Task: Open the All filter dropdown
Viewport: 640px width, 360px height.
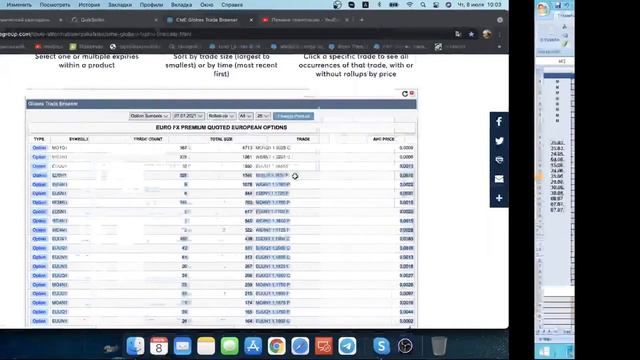Action: tap(245, 116)
